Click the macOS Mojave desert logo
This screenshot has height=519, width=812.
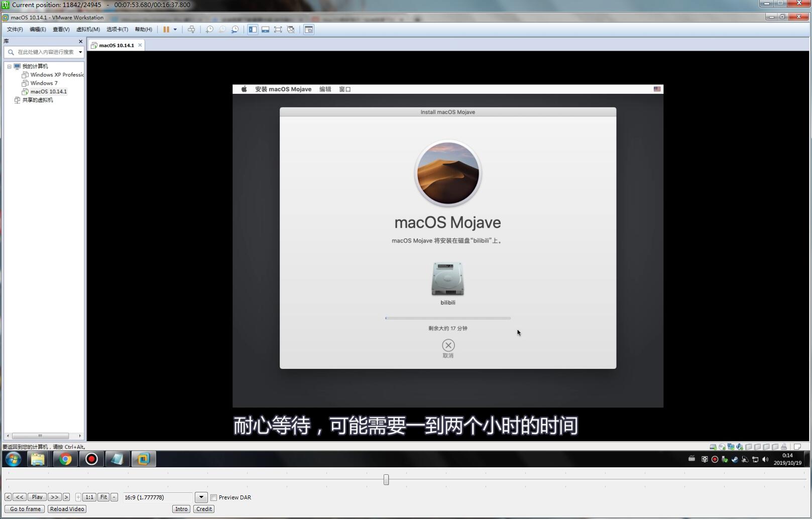pyautogui.click(x=448, y=173)
